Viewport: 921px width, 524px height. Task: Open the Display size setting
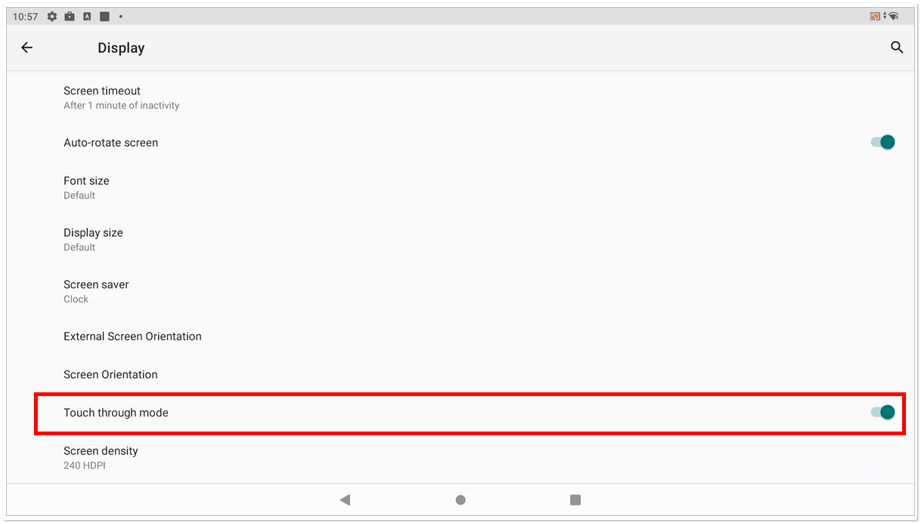pos(460,239)
